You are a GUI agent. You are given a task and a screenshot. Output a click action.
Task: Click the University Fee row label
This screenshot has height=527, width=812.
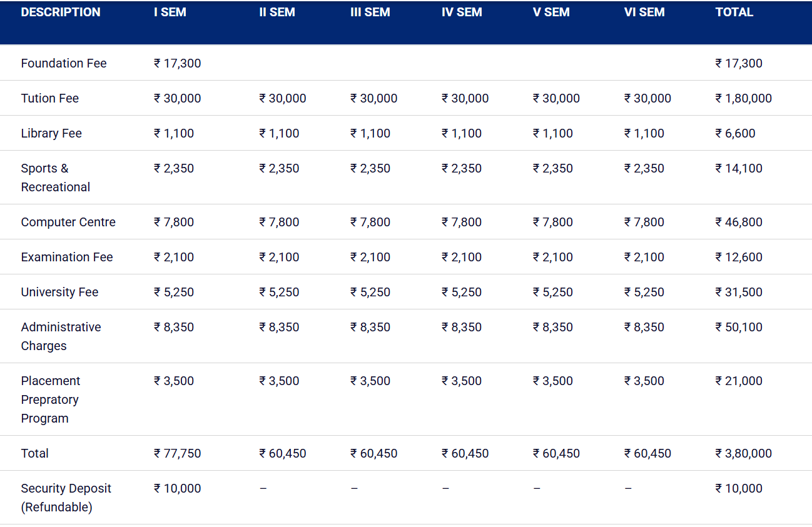[59, 292]
